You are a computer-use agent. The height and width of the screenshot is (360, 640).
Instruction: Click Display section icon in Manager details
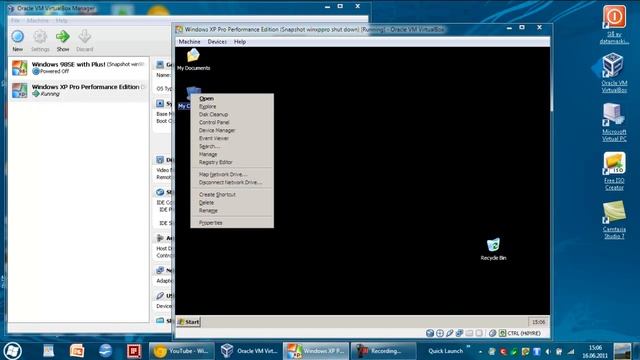(x=160, y=160)
